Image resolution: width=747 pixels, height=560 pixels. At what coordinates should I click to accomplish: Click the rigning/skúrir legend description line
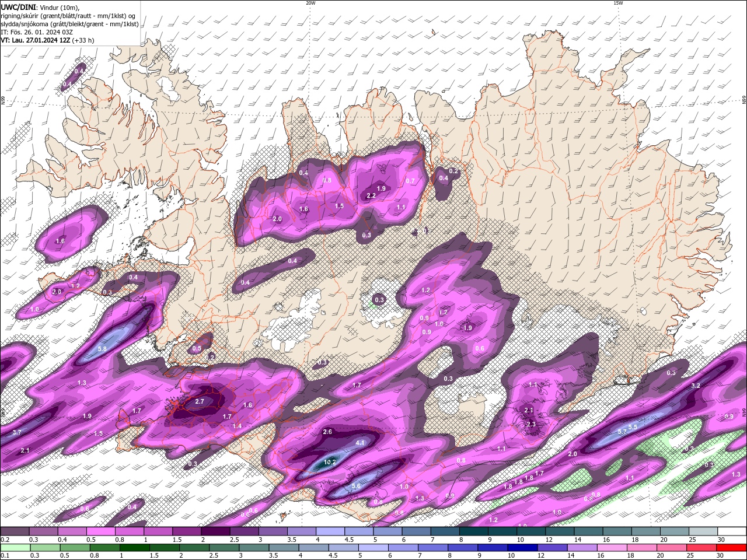click(x=69, y=15)
